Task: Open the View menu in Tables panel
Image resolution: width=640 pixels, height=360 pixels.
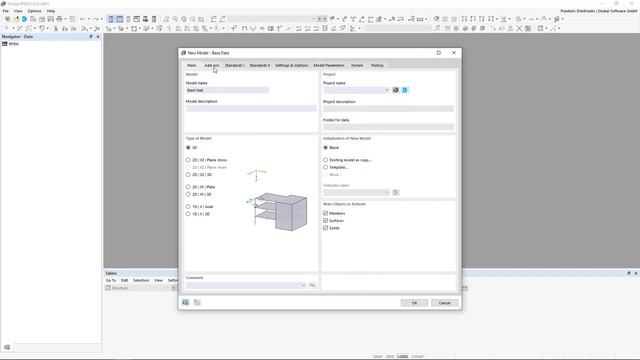Action: click(x=158, y=280)
